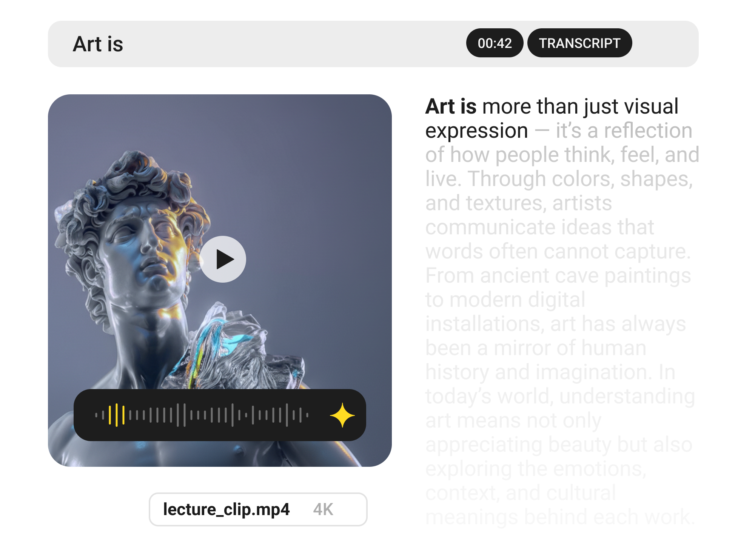Jump to "it's a reflection" in transcript
Image resolution: width=755 pixels, height=560 pixels.
click(x=624, y=131)
